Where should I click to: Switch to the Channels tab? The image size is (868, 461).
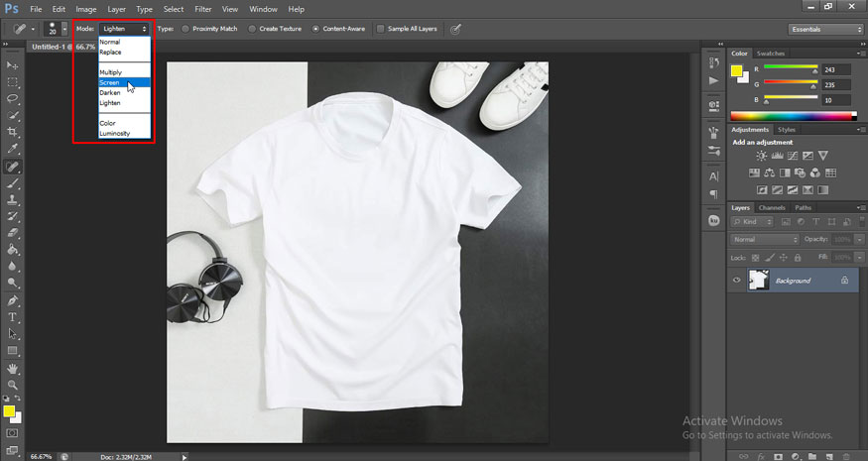coord(772,207)
